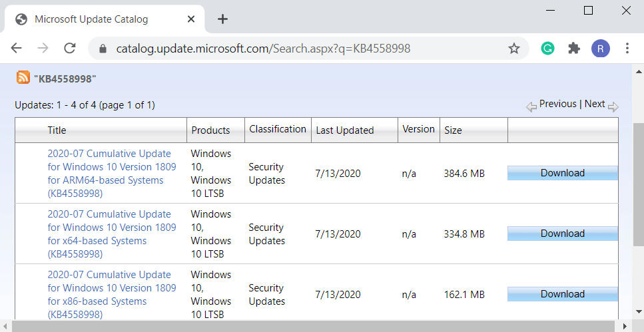
Task: Select the Microsoft Update Catalog tab
Action: [x=105, y=19]
